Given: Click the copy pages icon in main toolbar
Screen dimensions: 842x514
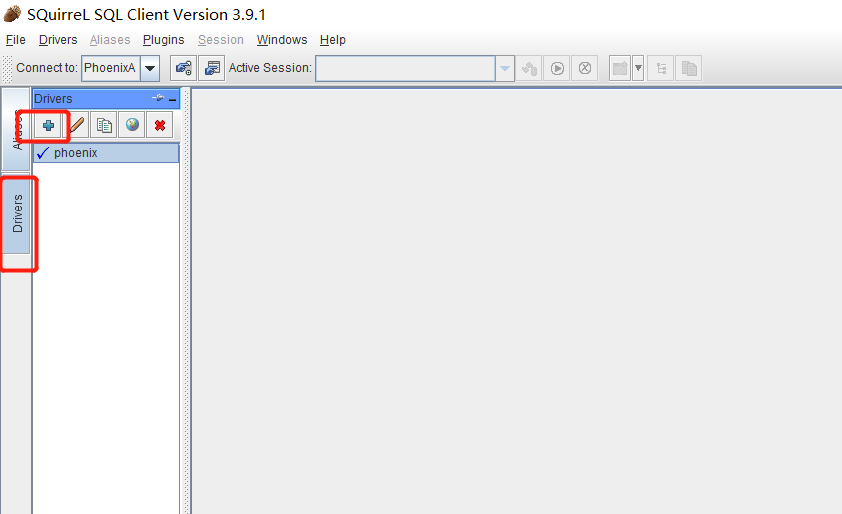Looking at the screenshot, I should point(689,68).
